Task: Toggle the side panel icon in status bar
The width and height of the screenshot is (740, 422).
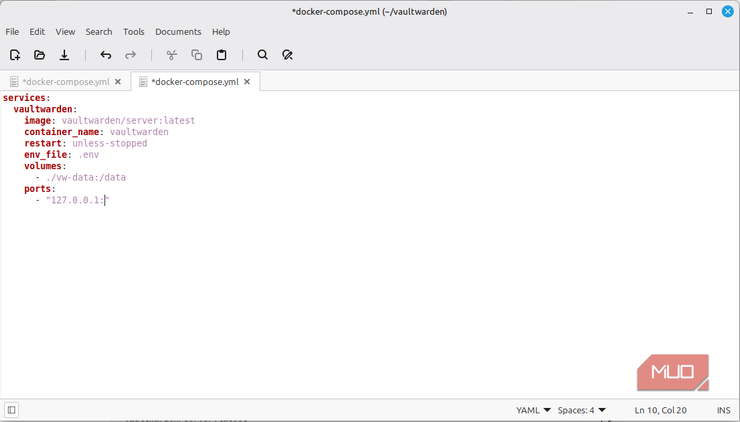Action: click(12, 410)
